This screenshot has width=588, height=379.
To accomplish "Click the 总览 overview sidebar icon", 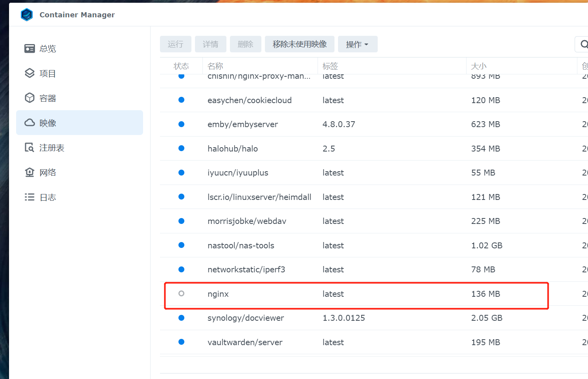I will point(29,48).
